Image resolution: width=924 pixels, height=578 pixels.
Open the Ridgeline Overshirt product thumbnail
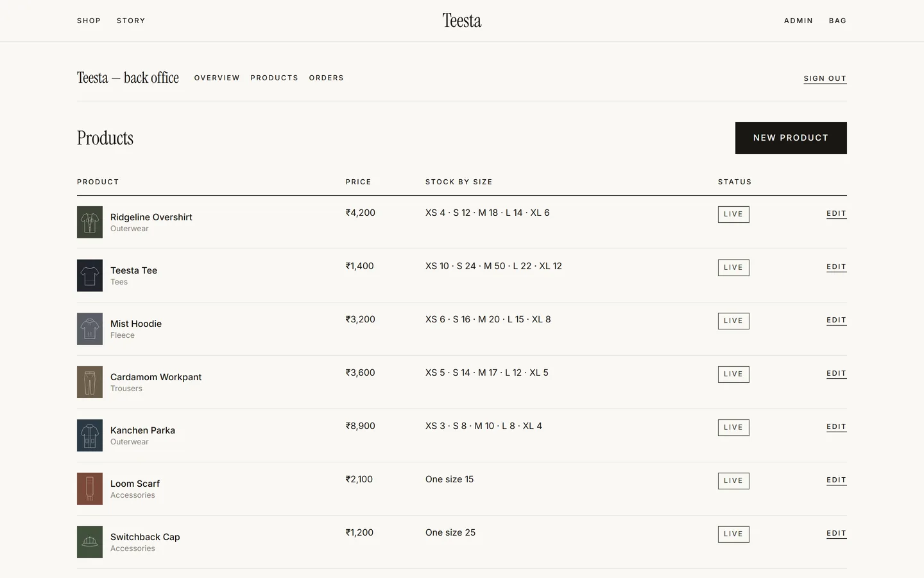point(90,222)
